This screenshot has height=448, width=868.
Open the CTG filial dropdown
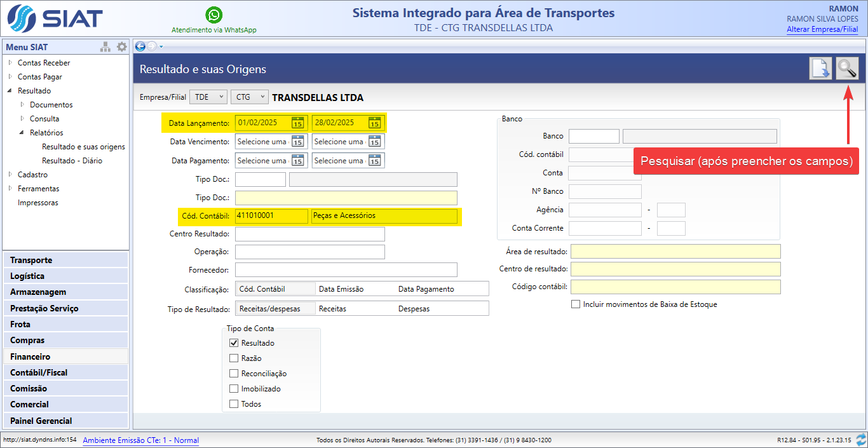[249, 97]
